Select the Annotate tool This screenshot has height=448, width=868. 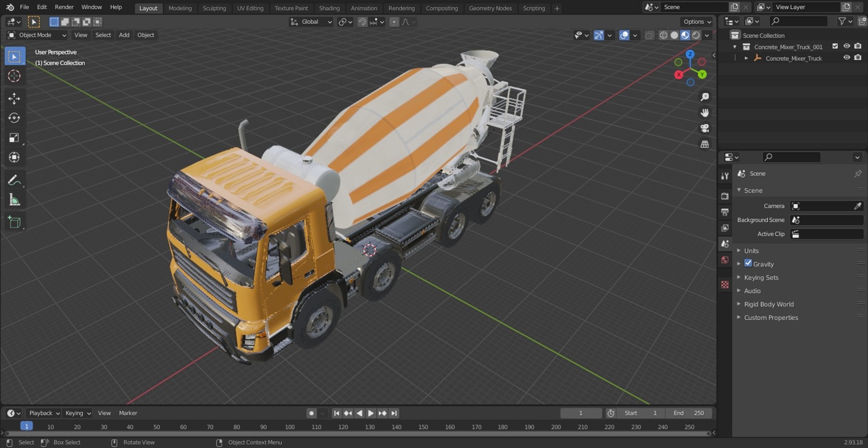pos(14,180)
